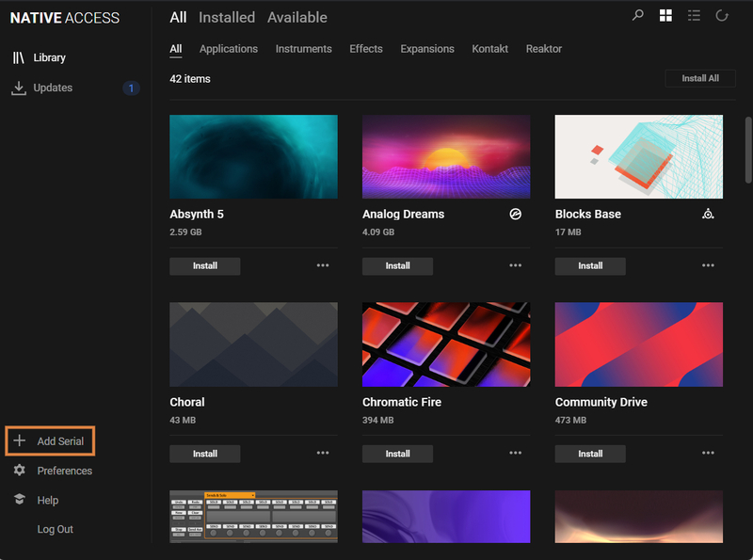Open the more options menu for Absynth 5
This screenshot has height=560, width=753.
point(323,265)
